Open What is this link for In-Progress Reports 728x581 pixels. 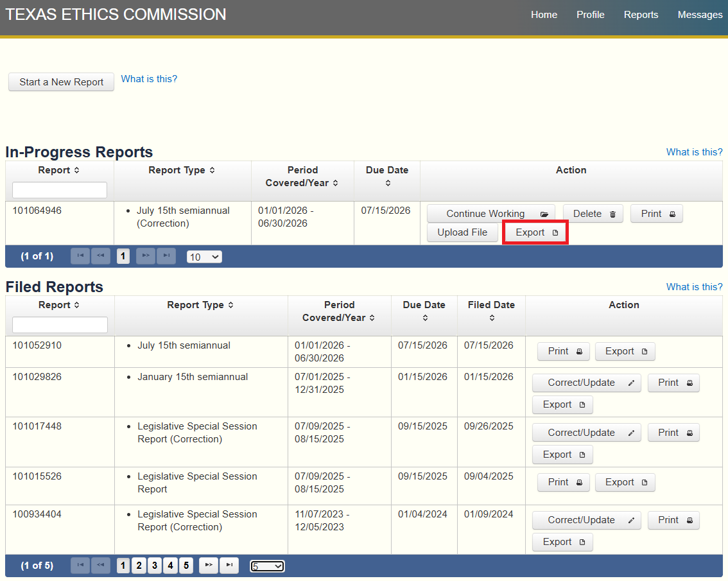point(694,152)
